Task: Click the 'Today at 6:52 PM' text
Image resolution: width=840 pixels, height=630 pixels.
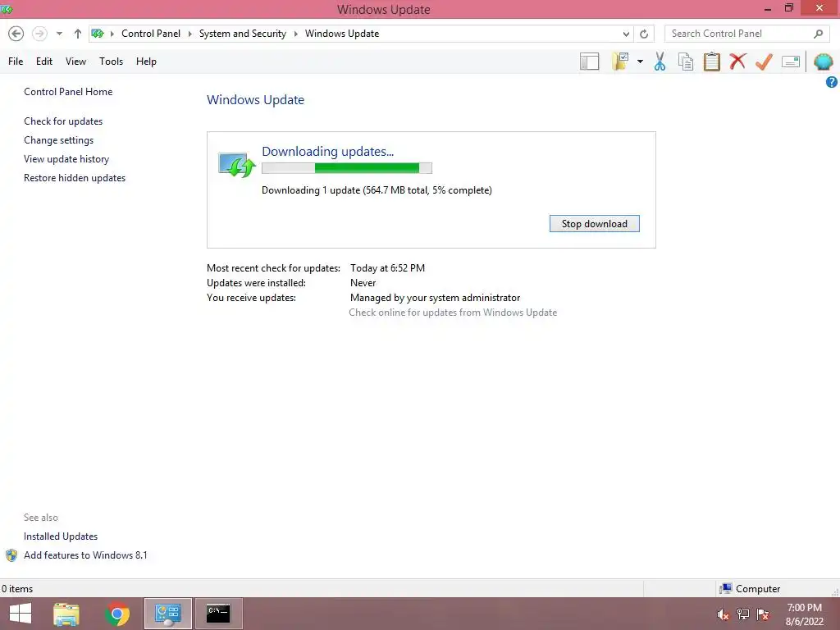Action: (x=387, y=268)
